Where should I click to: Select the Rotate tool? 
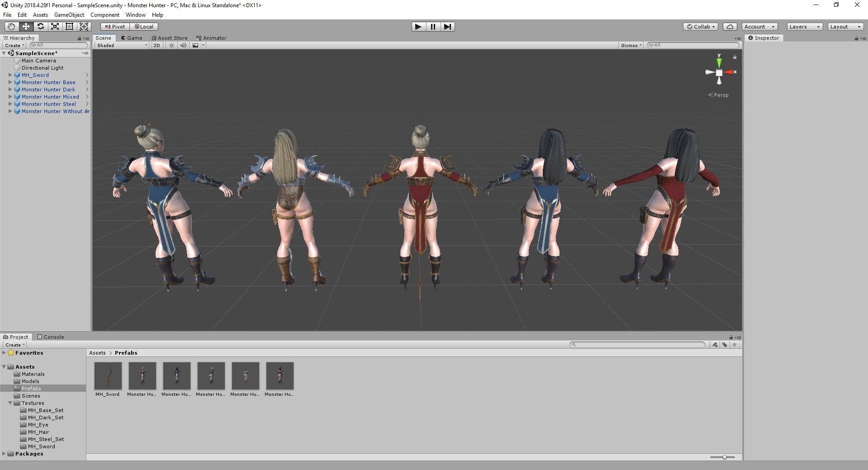(40, 27)
